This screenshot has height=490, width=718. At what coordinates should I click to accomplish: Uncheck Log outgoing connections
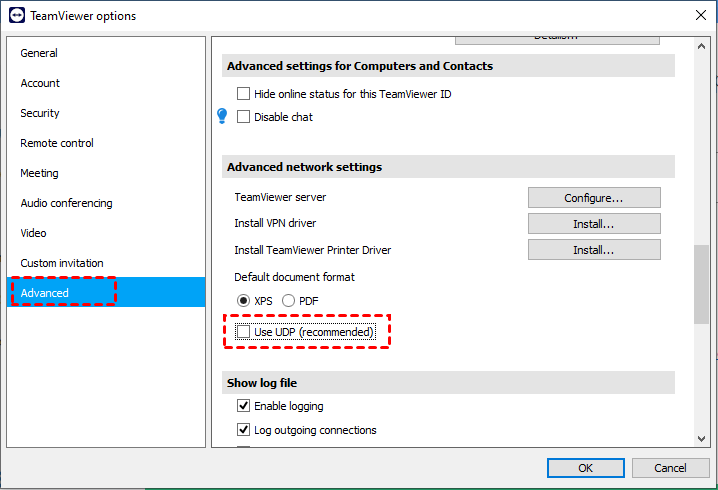click(x=243, y=430)
